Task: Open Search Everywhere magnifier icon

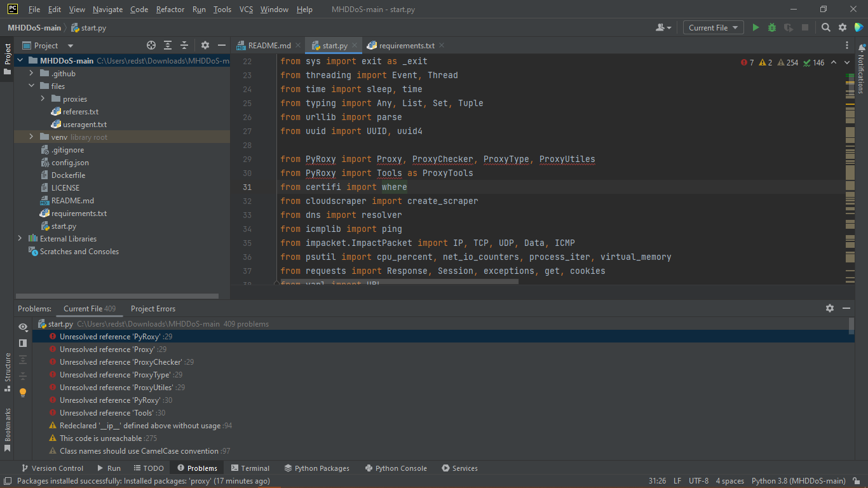Action: [x=826, y=27]
